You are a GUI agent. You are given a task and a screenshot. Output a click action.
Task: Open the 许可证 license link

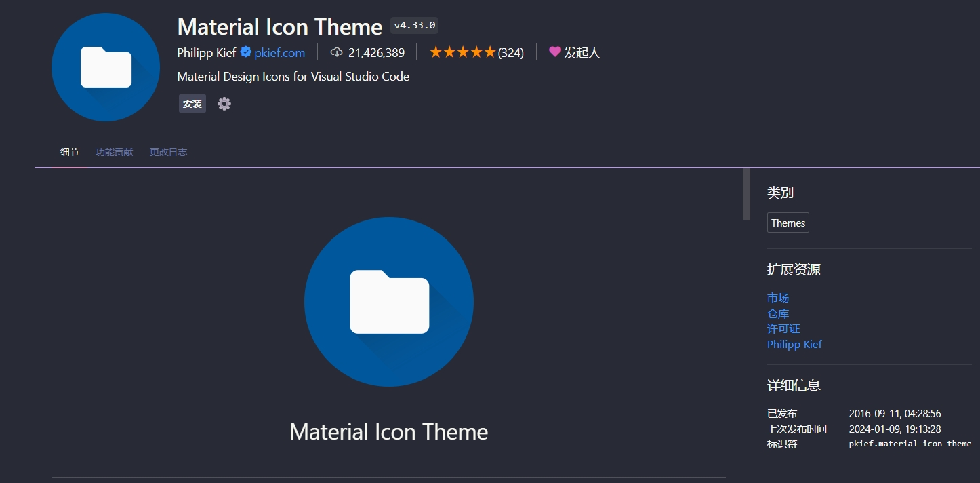[x=783, y=328]
